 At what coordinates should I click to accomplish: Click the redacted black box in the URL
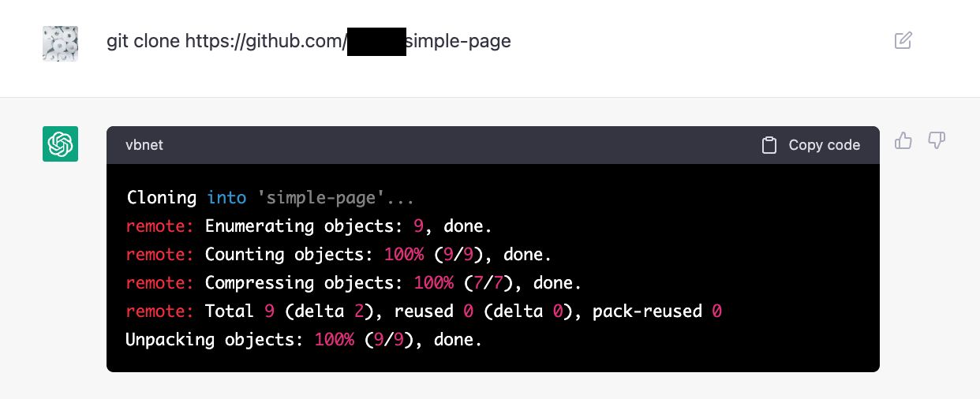(376, 41)
